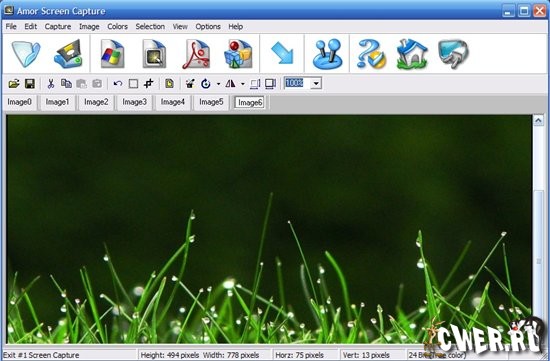Click the vertical scrollbar up arrow
Viewport: 550px width, 361px height.
pyautogui.click(x=538, y=121)
